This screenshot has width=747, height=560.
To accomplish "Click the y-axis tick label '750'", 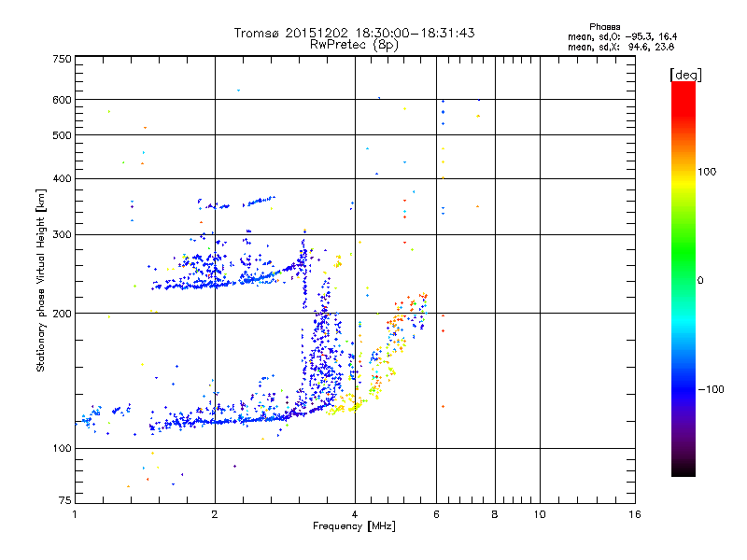I will 62,59.
